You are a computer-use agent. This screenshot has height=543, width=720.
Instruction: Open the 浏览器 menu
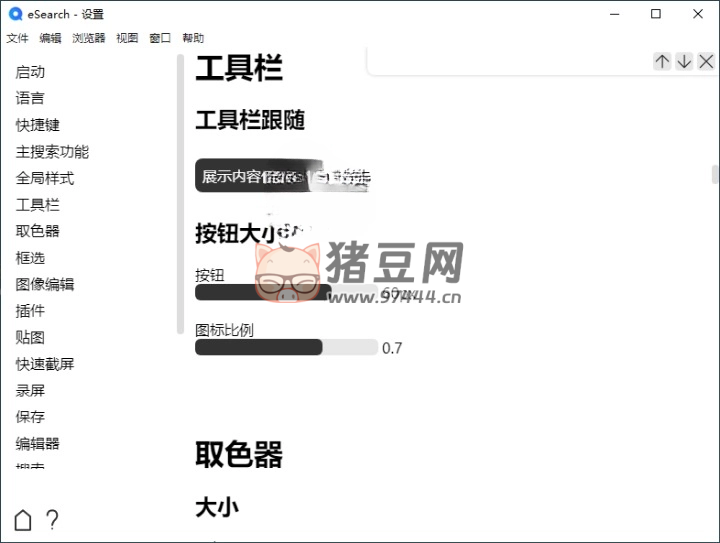point(88,38)
